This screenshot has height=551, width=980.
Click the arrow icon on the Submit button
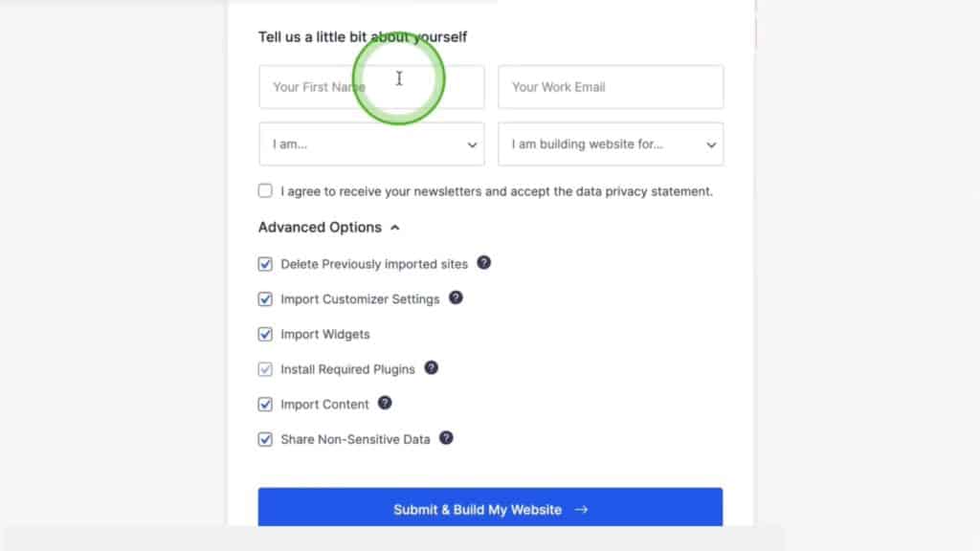pyautogui.click(x=581, y=510)
